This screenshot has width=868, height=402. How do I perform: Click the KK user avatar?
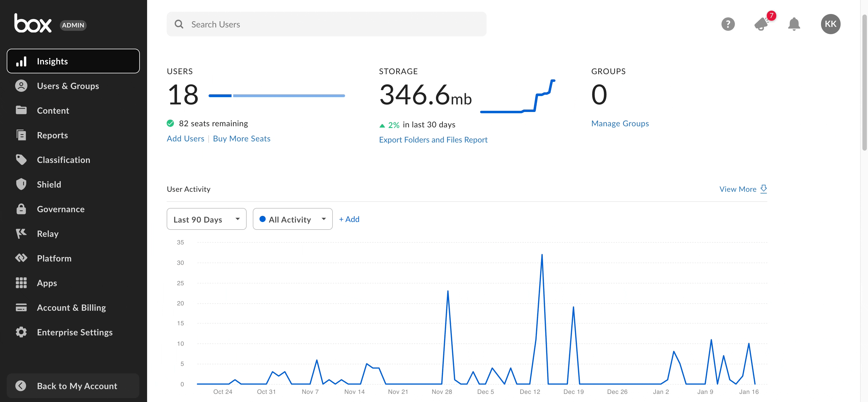pyautogui.click(x=830, y=24)
